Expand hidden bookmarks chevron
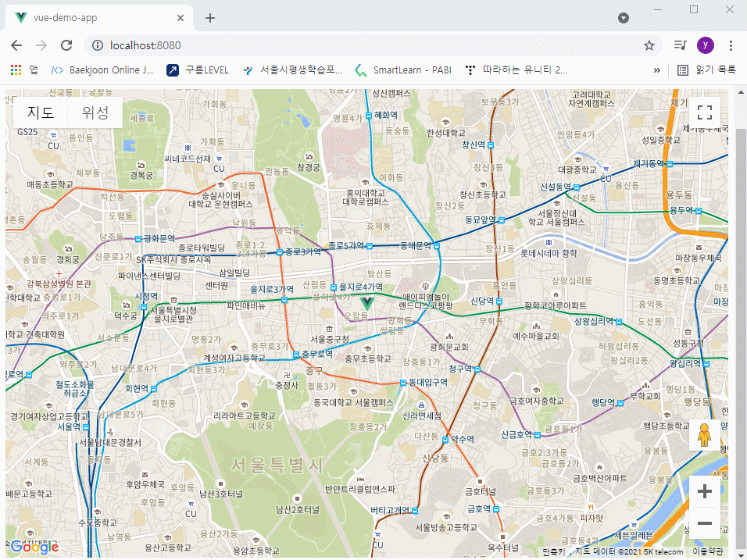Image resolution: width=747 pixels, height=560 pixels. 657,70
